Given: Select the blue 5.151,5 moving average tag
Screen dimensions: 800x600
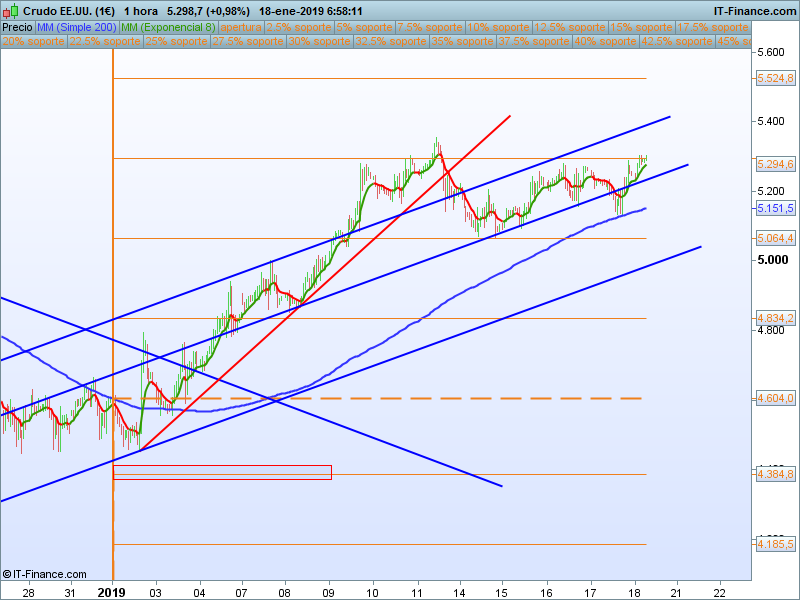Looking at the screenshot, I should [x=776, y=208].
